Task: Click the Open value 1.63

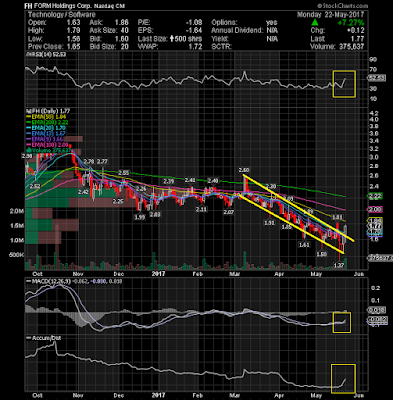Action: pos(73,23)
